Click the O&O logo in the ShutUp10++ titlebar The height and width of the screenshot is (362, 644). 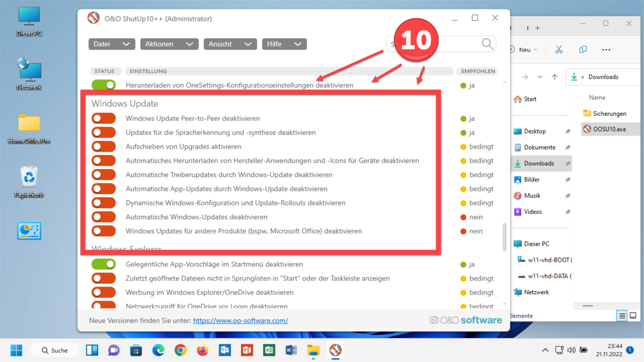(93, 18)
